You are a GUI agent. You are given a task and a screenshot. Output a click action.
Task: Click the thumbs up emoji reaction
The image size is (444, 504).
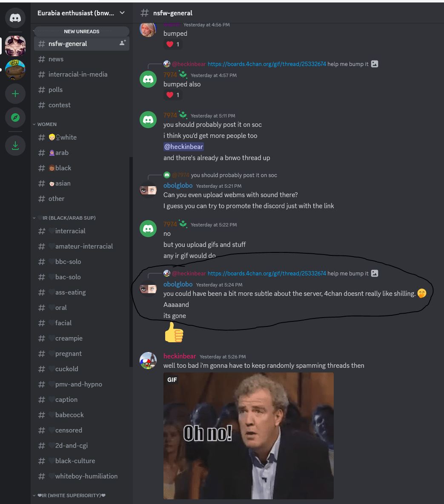pos(174,332)
